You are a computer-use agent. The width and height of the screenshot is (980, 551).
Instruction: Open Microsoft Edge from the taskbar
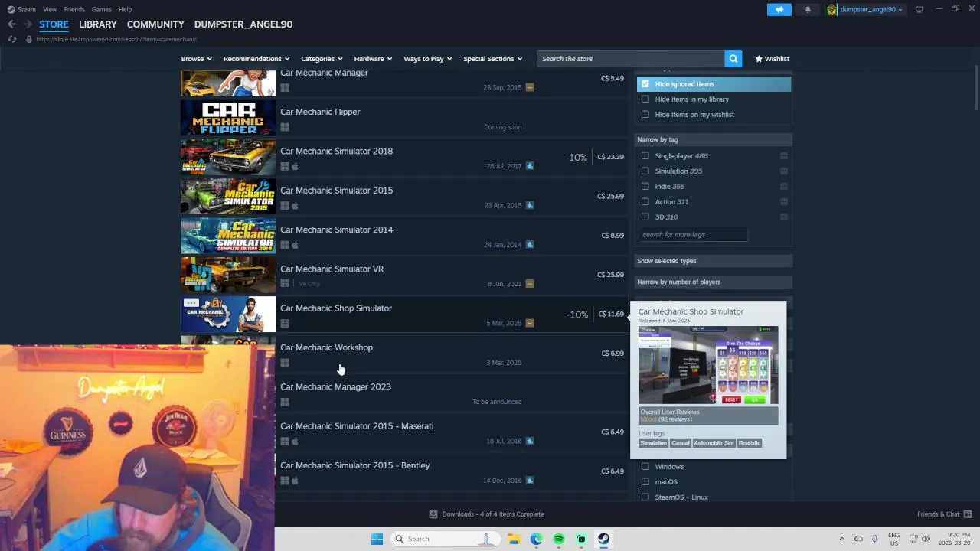[x=536, y=539]
